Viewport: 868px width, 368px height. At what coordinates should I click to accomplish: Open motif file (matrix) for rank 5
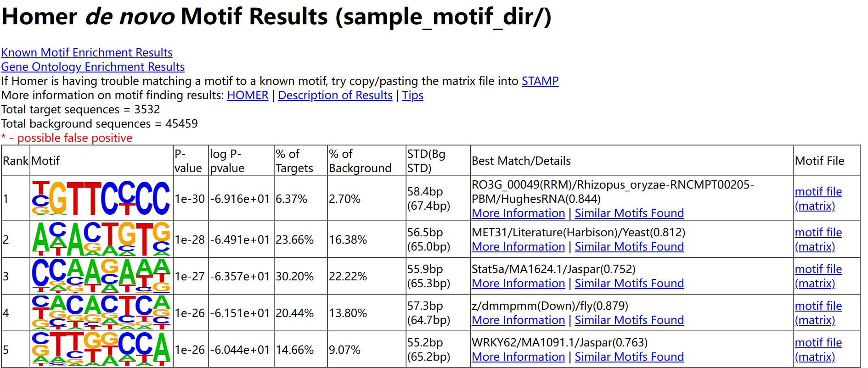pyautogui.click(x=818, y=350)
